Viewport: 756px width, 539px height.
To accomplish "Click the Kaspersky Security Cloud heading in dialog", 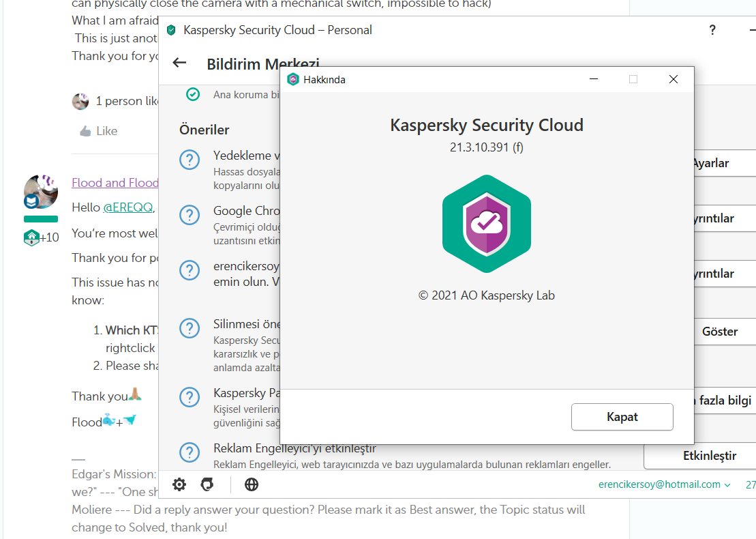I will click(x=487, y=126).
